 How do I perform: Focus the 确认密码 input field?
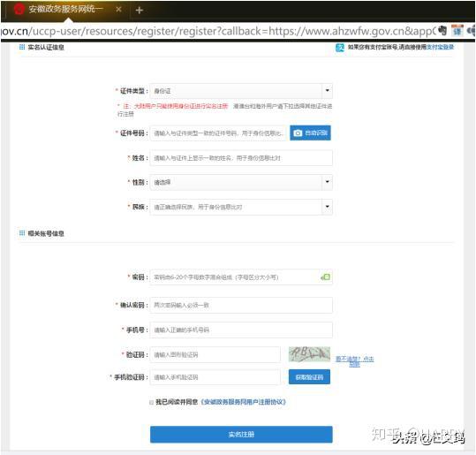pyautogui.click(x=241, y=305)
